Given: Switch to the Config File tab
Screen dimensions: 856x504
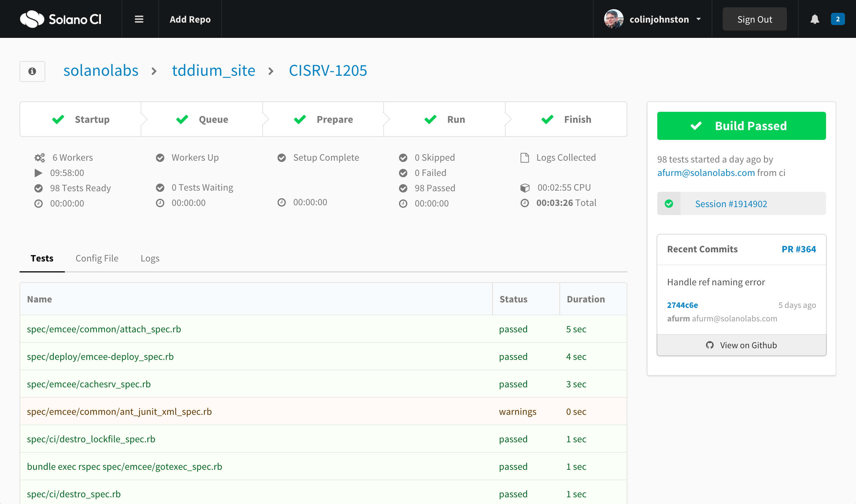Looking at the screenshot, I should 97,258.
